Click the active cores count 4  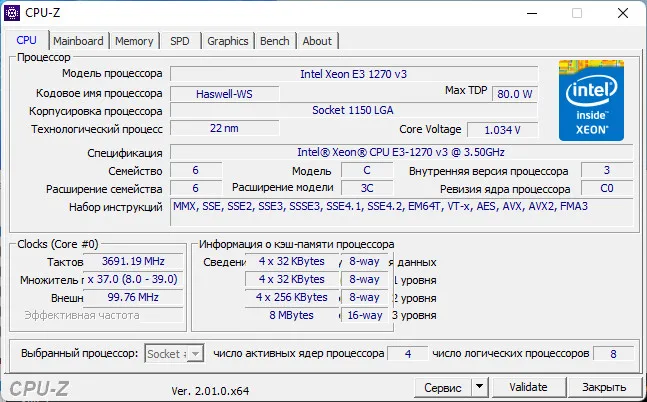[408, 354]
